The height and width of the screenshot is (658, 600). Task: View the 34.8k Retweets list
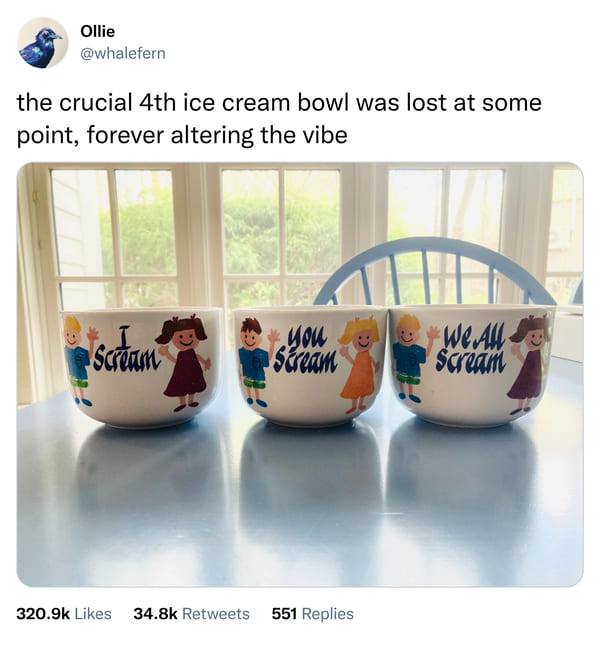point(191,614)
